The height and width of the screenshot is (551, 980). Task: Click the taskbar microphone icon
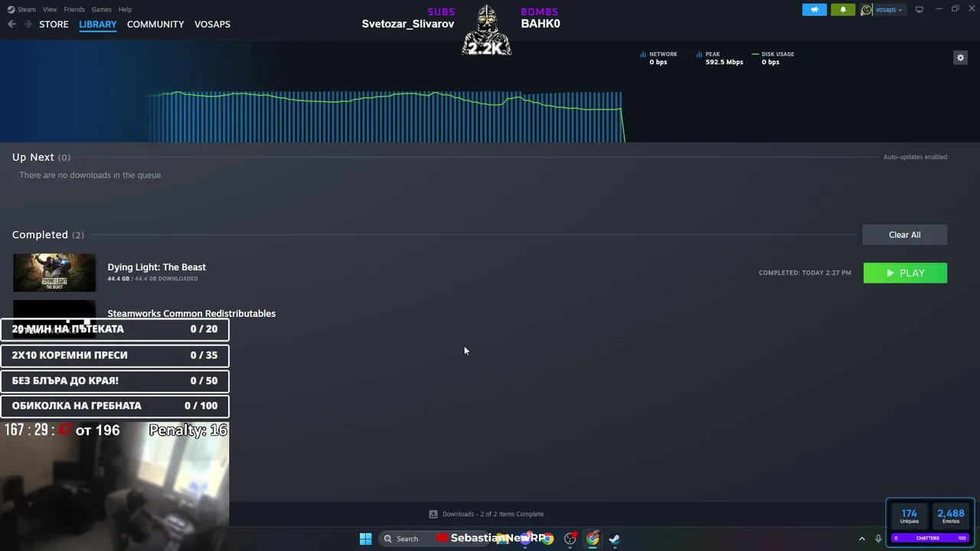point(878,539)
